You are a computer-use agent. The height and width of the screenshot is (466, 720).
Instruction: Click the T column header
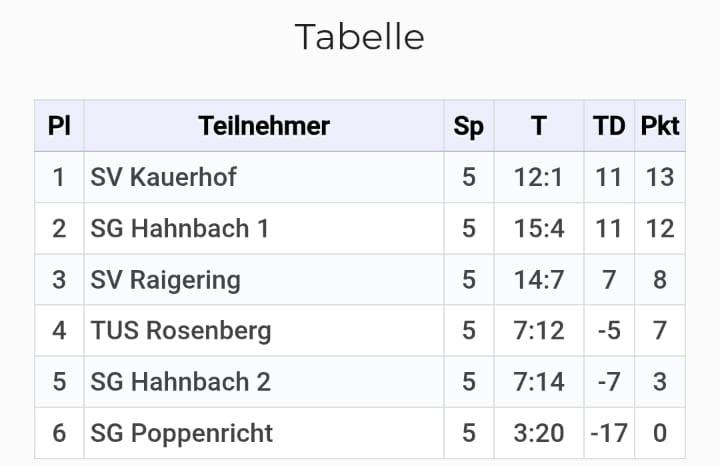click(x=539, y=126)
